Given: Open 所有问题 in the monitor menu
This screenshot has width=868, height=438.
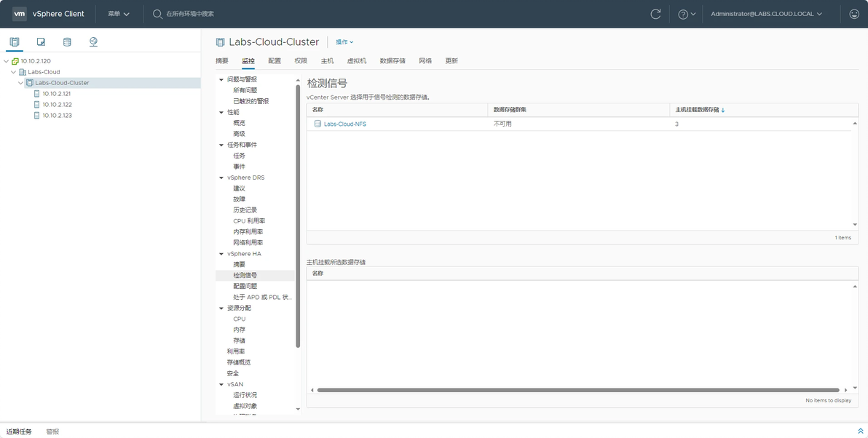Looking at the screenshot, I should 245,90.
